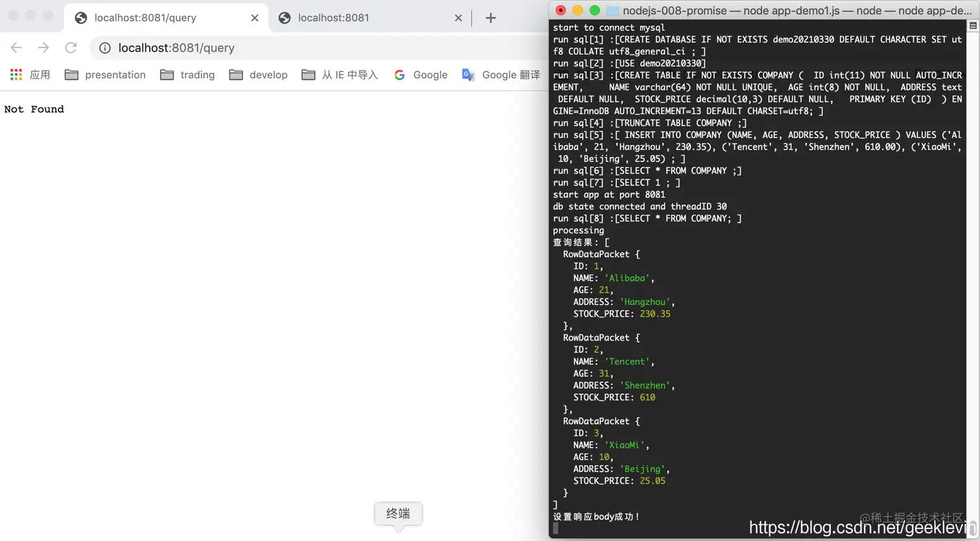View site information icon in address bar
The image size is (980, 541).
tap(104, 48)
